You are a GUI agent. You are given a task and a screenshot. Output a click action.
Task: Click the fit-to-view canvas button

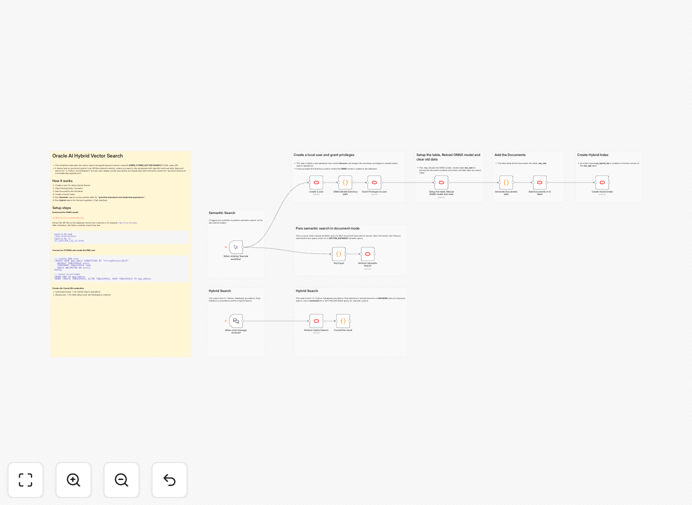click(x=26, y=480)
